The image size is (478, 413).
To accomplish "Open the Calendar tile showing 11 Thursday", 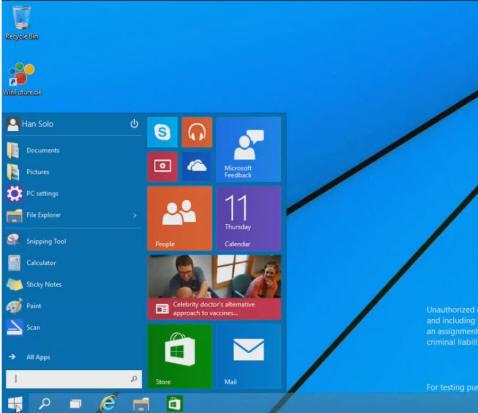I will click(248, 218).
